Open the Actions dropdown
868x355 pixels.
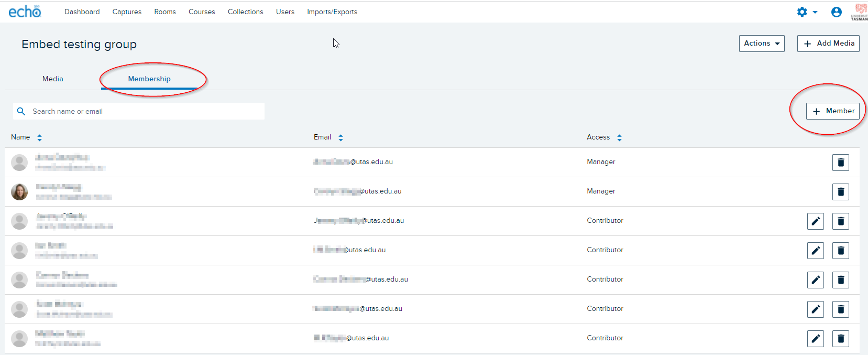pos(762,44)
